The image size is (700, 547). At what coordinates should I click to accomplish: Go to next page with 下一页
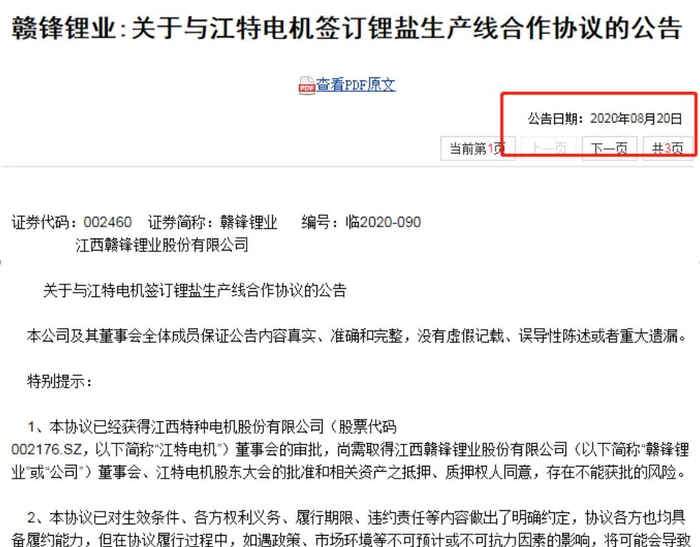609,148
